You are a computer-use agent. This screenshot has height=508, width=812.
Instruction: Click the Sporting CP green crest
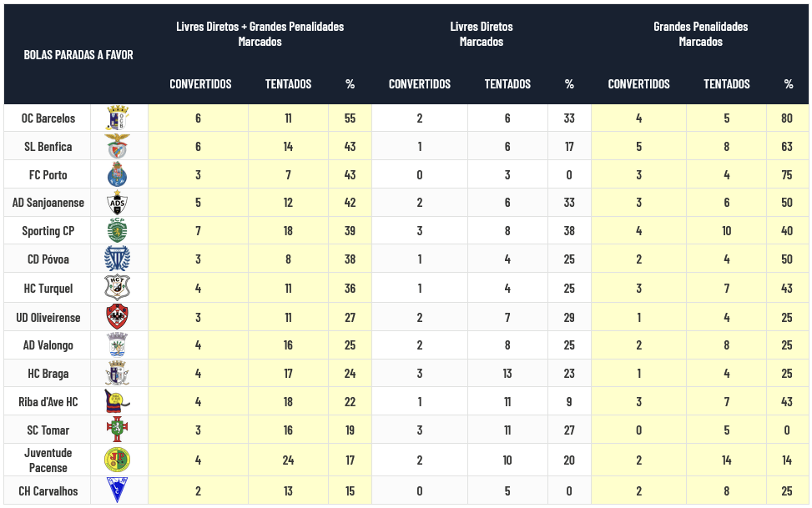point(117,231)
